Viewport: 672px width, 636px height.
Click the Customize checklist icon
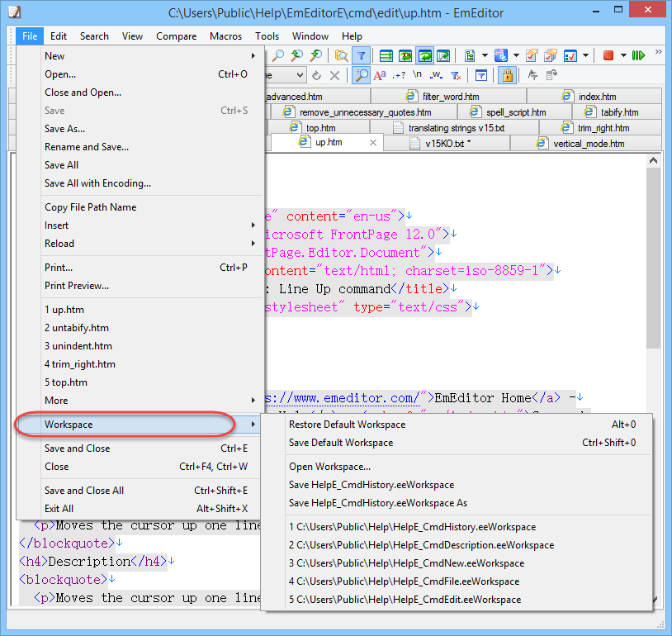point(570,55)
